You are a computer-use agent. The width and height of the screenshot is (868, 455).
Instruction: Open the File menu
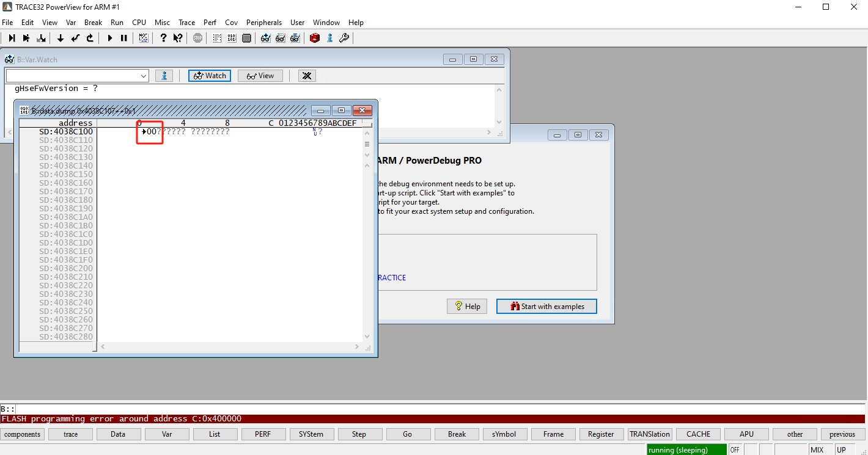coord(7,22)
